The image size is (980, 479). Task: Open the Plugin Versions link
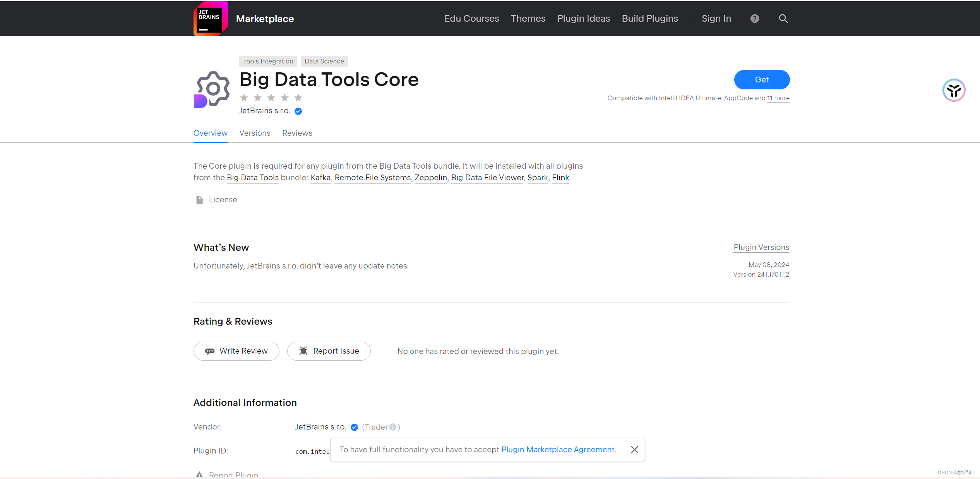[x=761, y=247]
